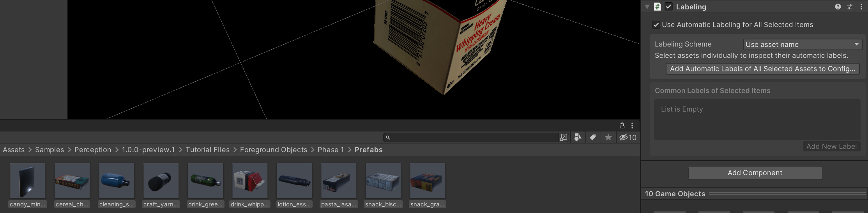
Task: Go to Samples in breadcrumb path
Action: (x=49, y=150)
